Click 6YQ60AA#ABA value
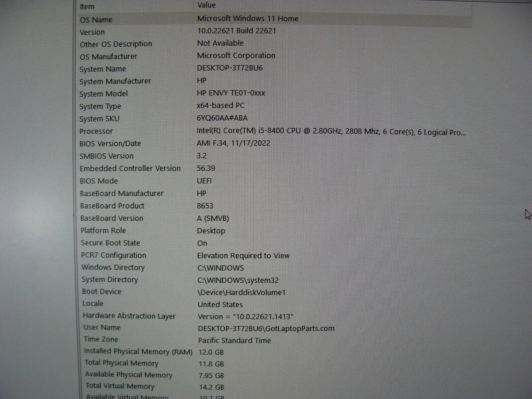 coord(222,118)
